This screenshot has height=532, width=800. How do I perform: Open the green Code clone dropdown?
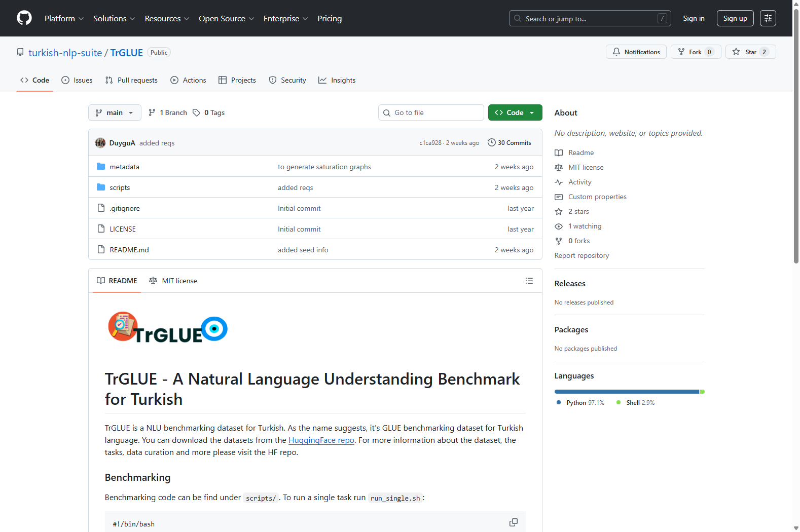pos(515,112)
